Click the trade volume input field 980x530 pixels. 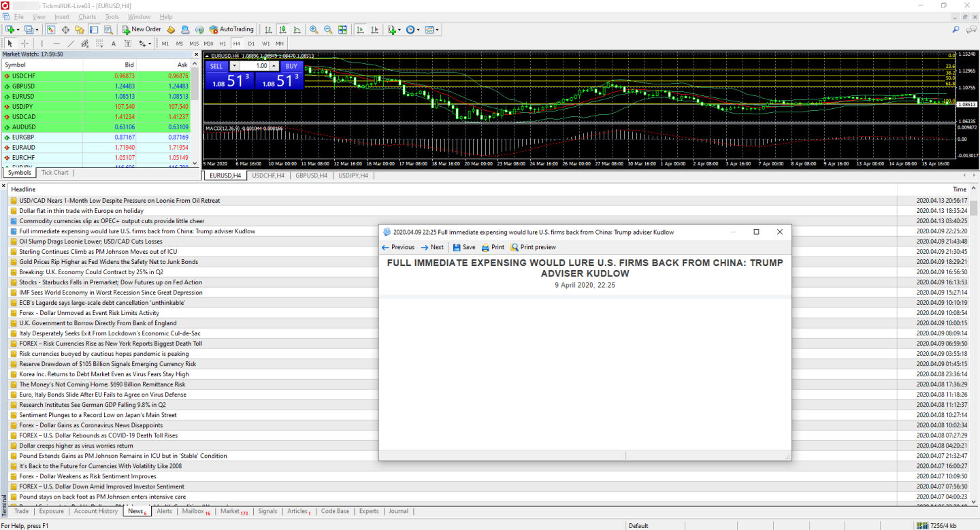pos(254,66)
